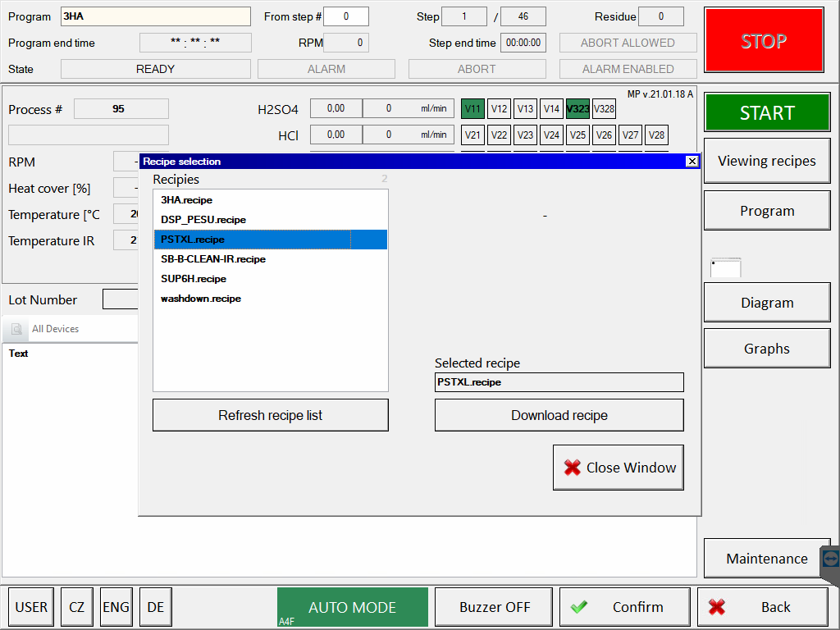Toggle valve V25
The image size is (840, 630).
577,135
